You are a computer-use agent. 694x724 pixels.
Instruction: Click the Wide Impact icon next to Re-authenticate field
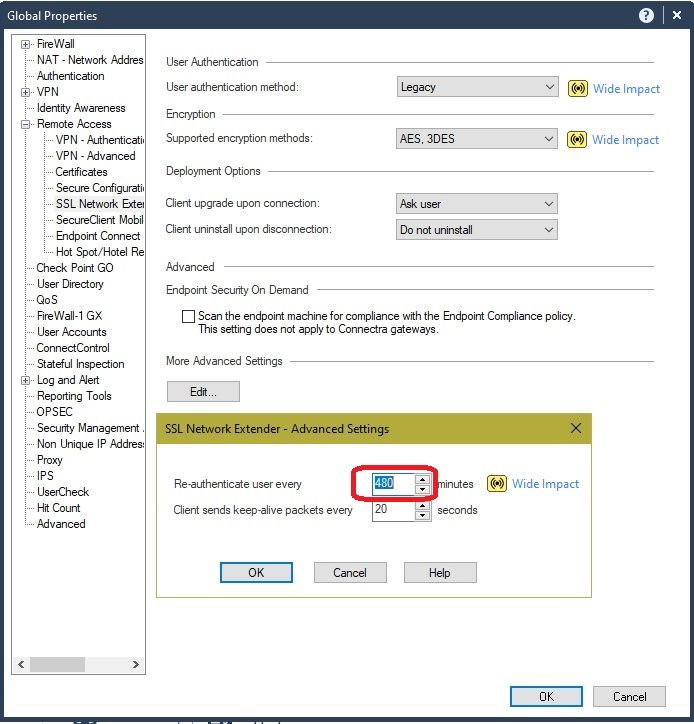coord(497,484)
